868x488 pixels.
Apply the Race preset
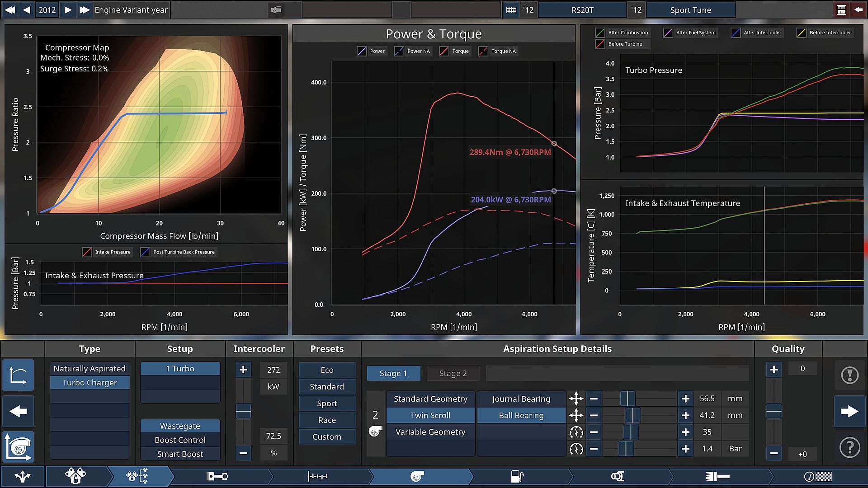tap(326, 420)
